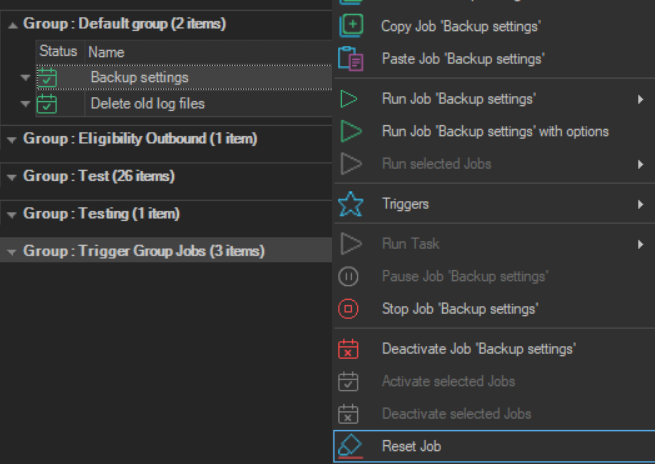The image size is (655, 464).
Task: Click the red Deactivate Job calendar icon
Action: click(349, 349)
